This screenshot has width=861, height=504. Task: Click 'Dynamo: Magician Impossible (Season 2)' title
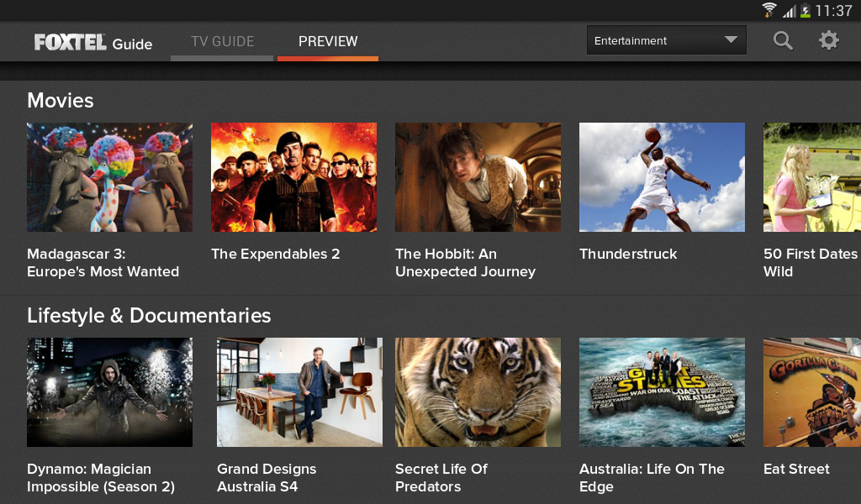(101, 478)
